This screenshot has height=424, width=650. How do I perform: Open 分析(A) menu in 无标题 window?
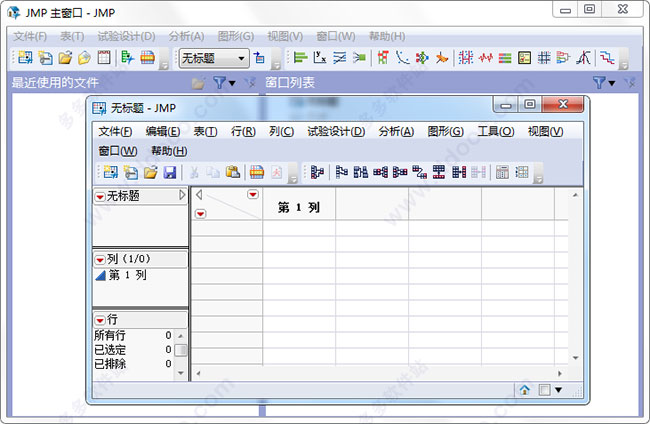click(x=396, y=131)
